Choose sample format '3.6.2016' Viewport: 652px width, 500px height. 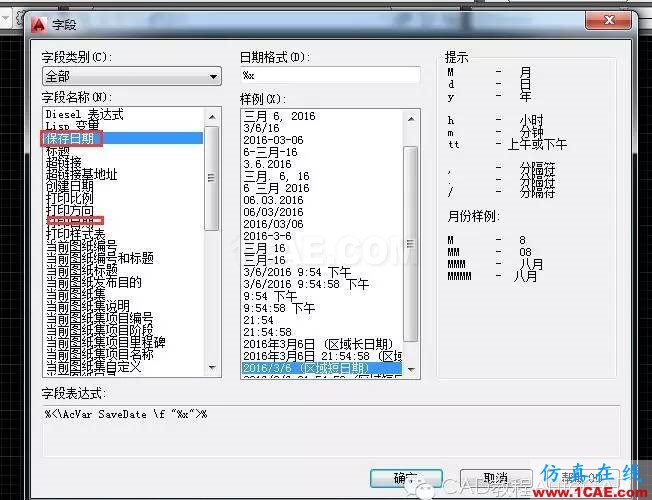pyautogui.click(x=267, y=164)
